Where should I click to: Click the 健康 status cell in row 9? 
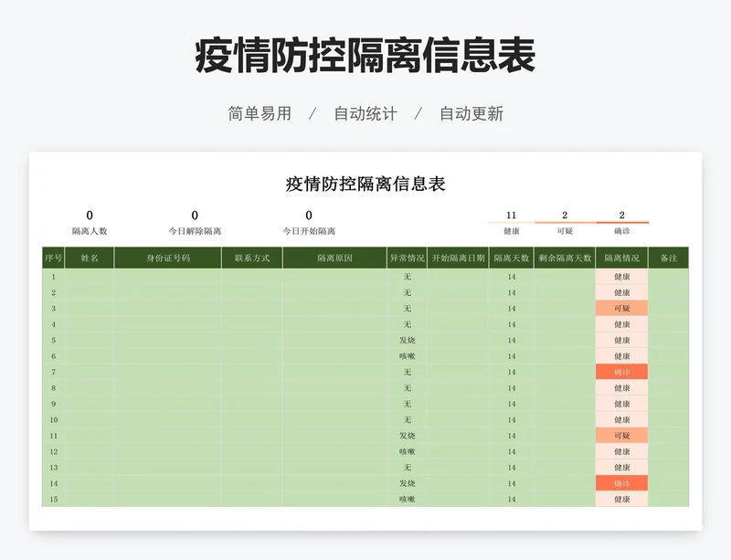[622, 404]
